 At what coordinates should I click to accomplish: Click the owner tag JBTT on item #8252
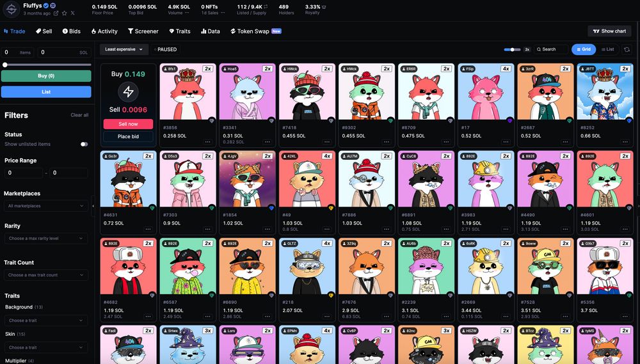tap(588, 69)
